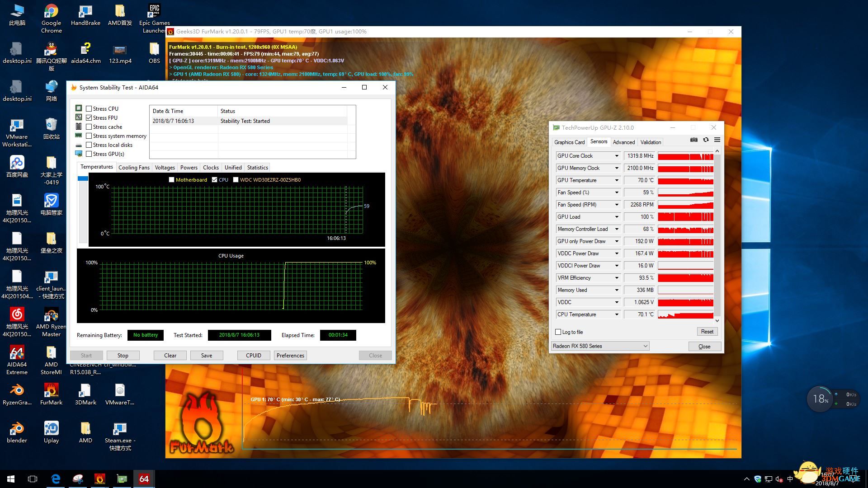Expand the Fan Speed (RPM) sensor dropdown
This screenshot has width=868, height=488.
pyautogui.click(x=616, y=205)
